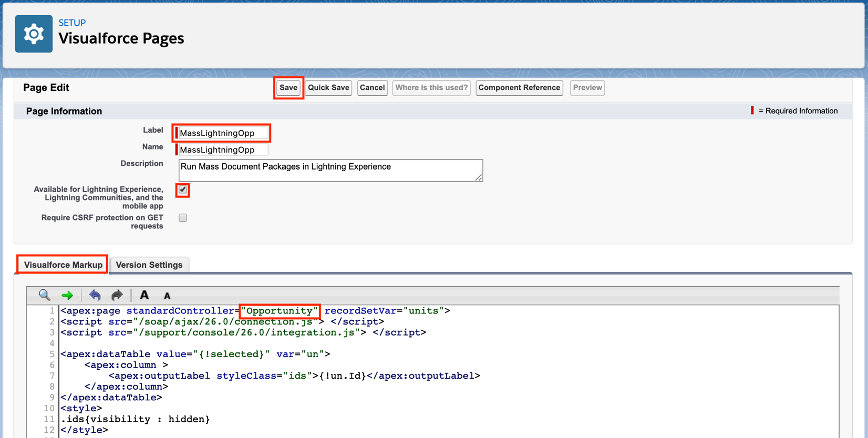The height and width of the screenshot is (438, 868).
Task: Toggle Available for Lightning Experience checkbox
Action: pos(183,190)
